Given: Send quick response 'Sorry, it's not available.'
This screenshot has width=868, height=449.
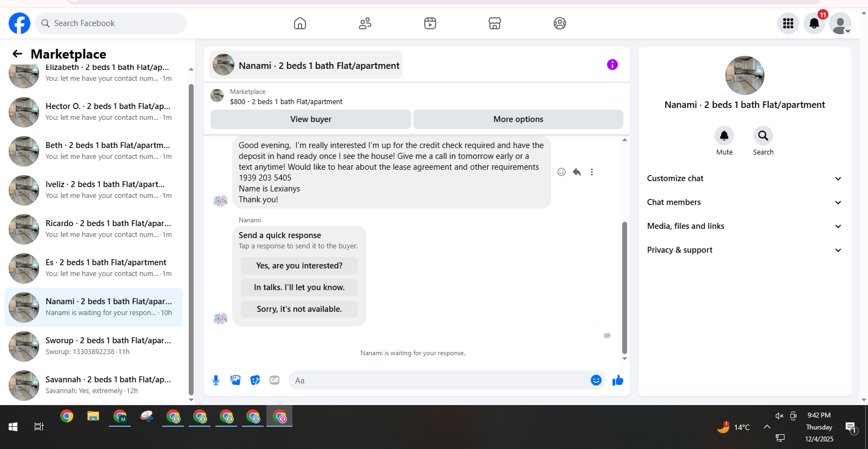Looking at the screenshot, I should coord(299,309).
